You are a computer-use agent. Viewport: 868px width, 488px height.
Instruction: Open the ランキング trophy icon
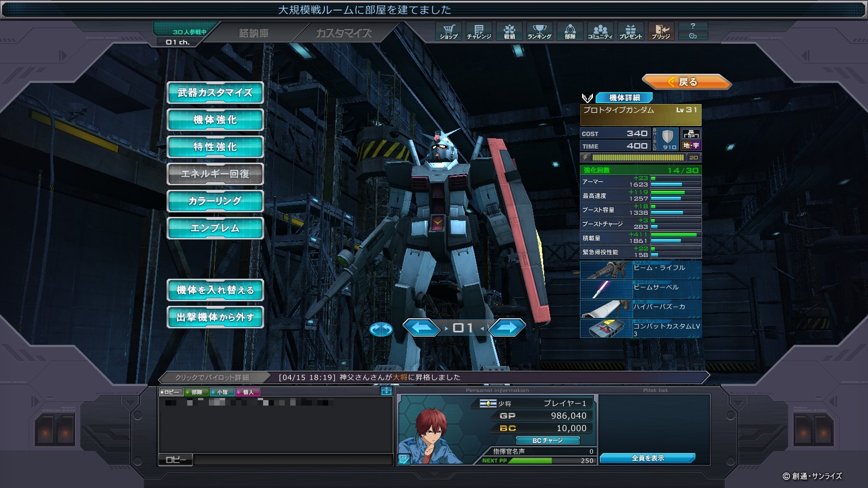pos(539,31)
